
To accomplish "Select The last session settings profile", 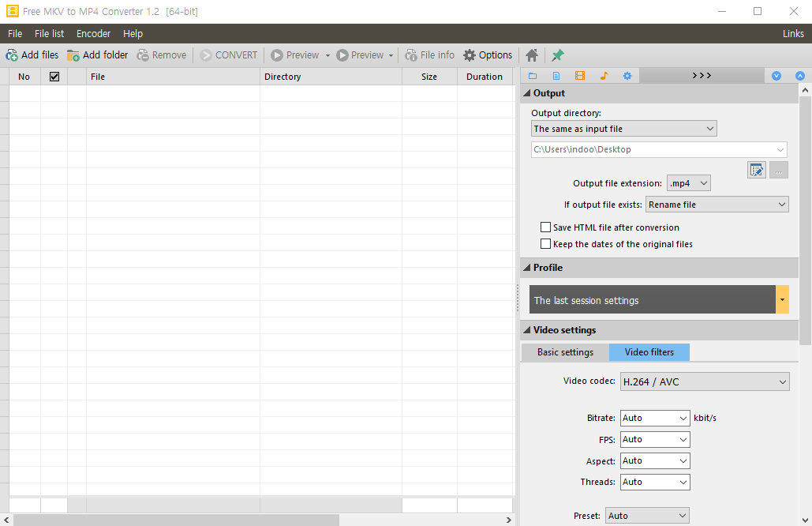I will coord(652,299).
